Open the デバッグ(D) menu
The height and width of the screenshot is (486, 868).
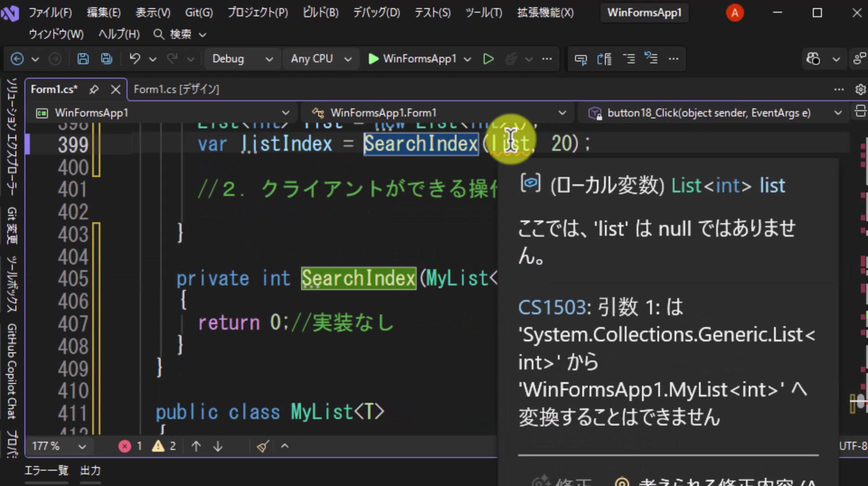377,12
